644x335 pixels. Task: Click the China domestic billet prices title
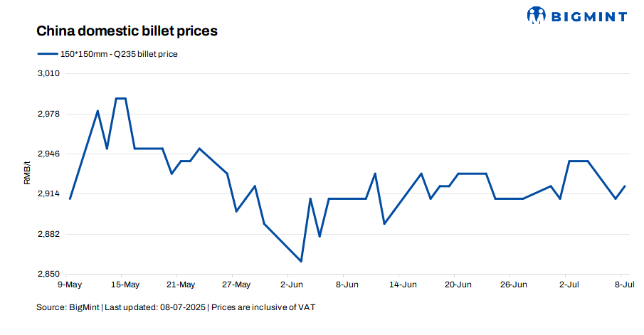point(127,31)
